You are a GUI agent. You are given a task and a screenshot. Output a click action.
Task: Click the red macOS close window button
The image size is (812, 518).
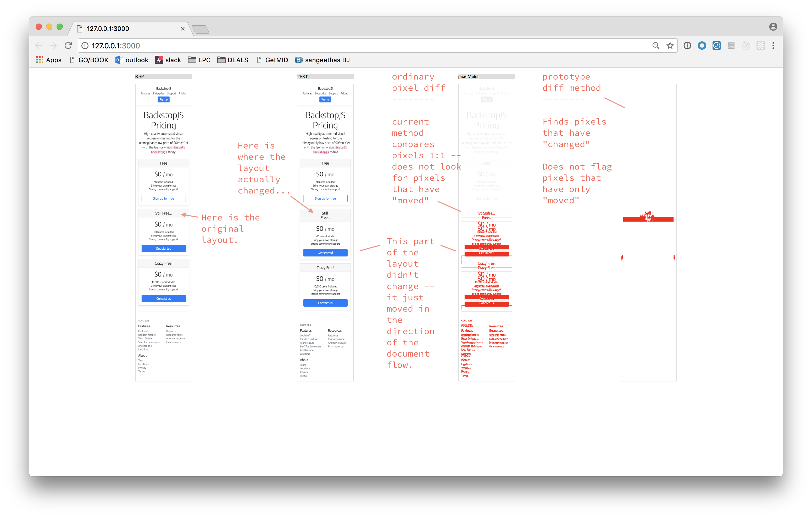39,27
